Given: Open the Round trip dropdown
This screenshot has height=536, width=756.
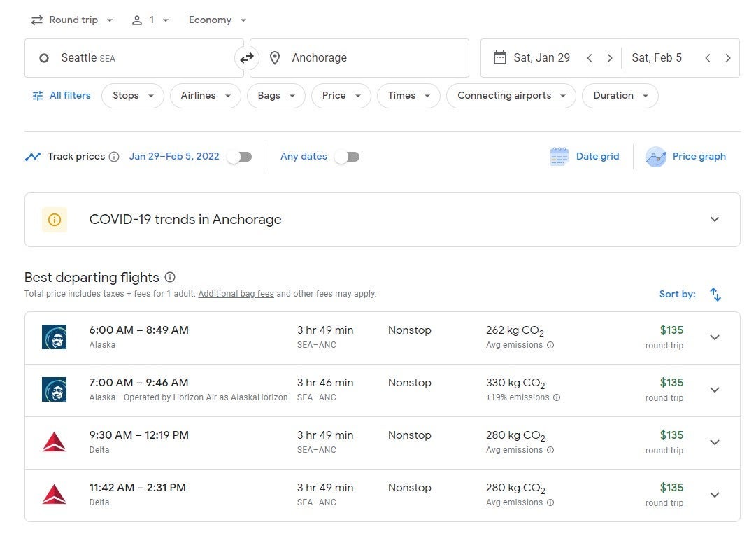Looking at the screenshot, I should coord(72,20).
